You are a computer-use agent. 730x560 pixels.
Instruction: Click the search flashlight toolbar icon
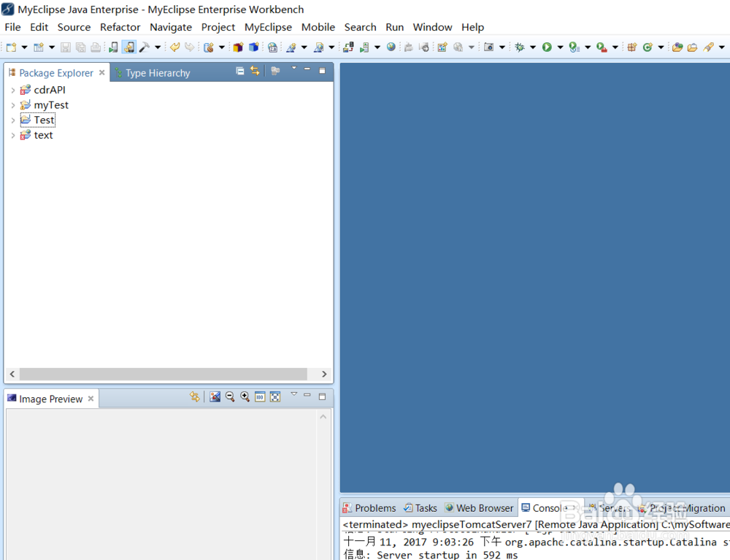pyautogui.click(x=708, y=47)
